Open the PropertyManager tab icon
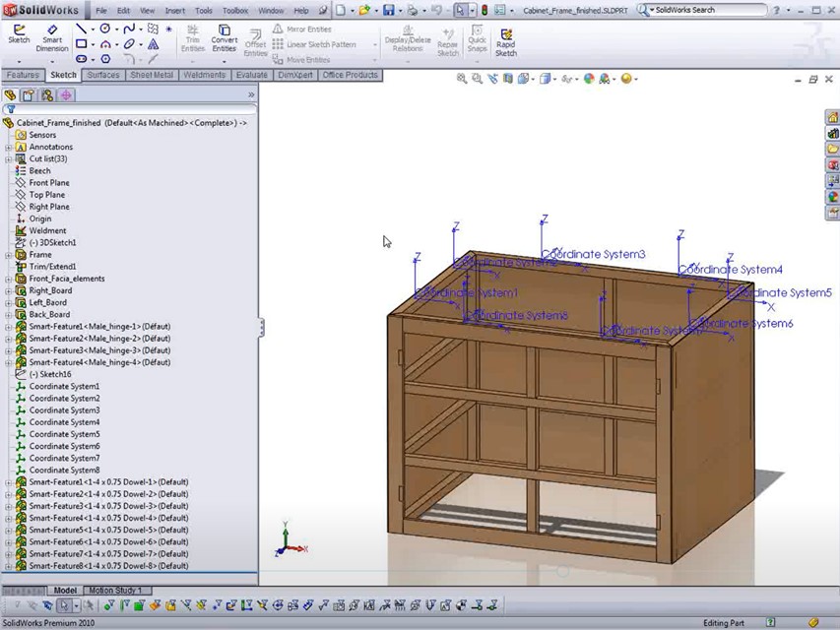The width and height of the screenshot is (840, 630). point(28,95)
